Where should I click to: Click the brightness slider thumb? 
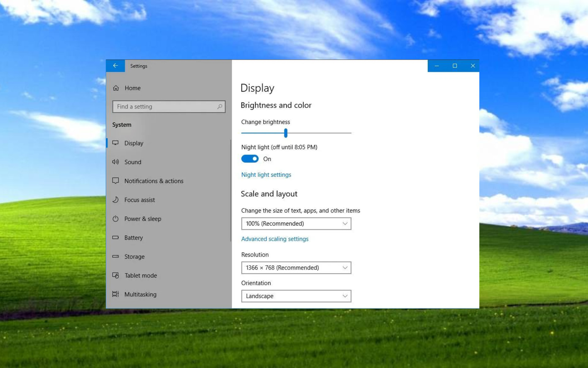tap(285, 133)
